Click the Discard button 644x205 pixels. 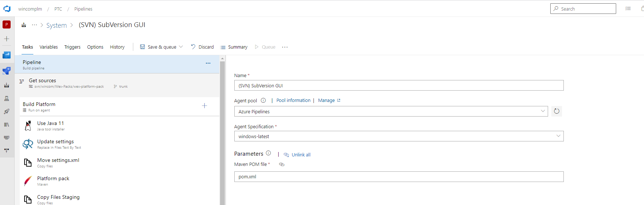[202, 47]
